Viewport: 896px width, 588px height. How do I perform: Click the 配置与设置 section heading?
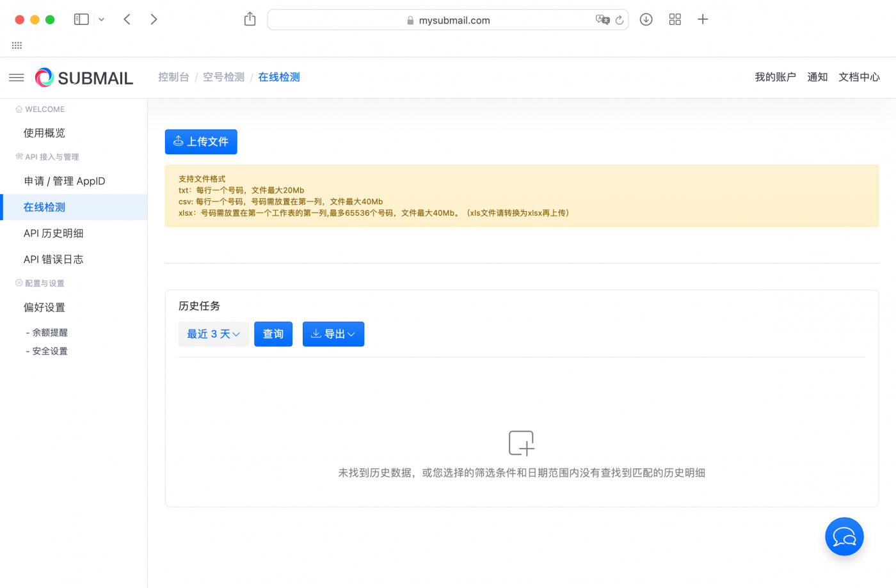coord(40,283)
